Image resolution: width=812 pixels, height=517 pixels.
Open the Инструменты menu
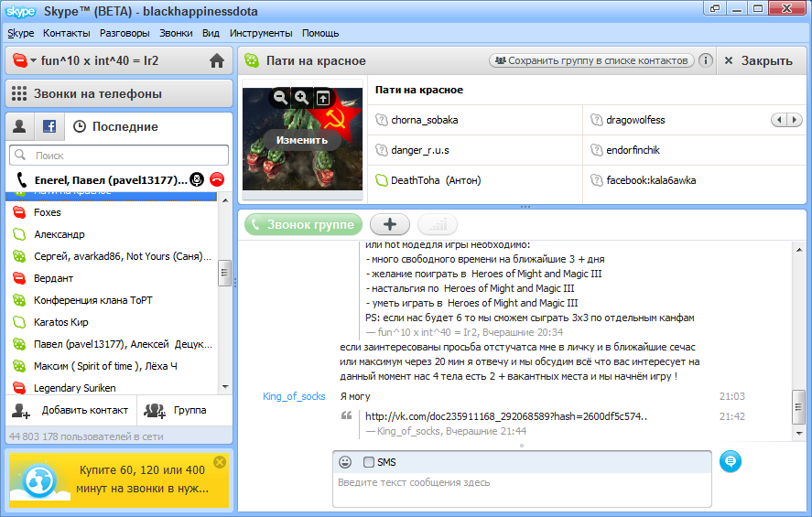tap(261, 33)
